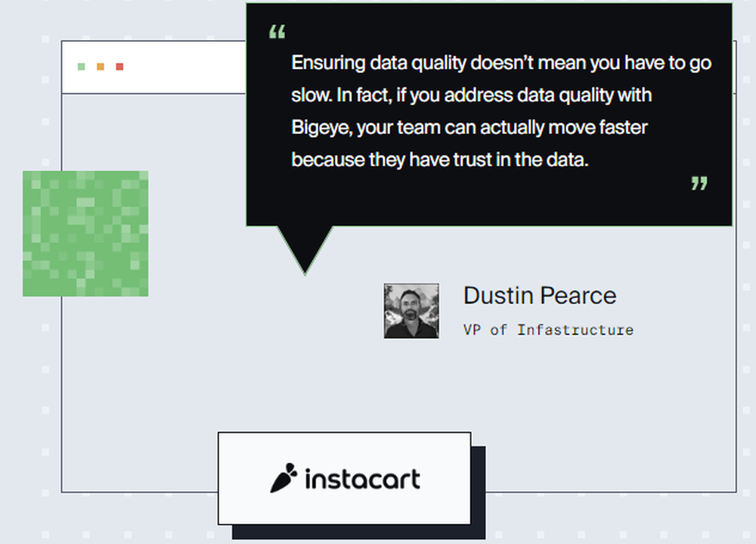756x544 pixels.
Task: Click the instacart wordmark text
Action: pyautogui.click(x=363, y=480)
